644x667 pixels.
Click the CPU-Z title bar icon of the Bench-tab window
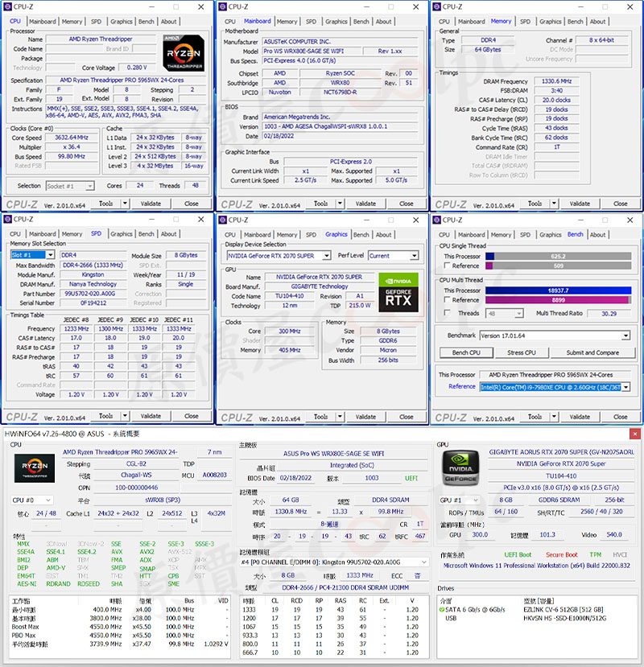pos(436,220)
